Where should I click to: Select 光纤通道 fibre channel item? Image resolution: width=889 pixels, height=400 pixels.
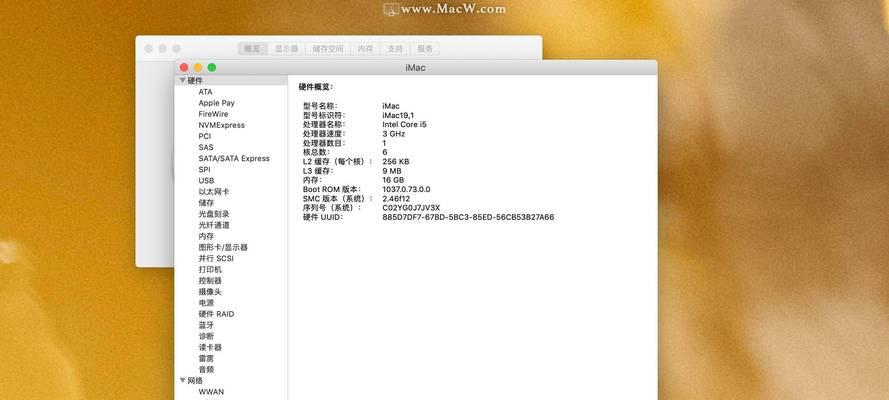214,225
